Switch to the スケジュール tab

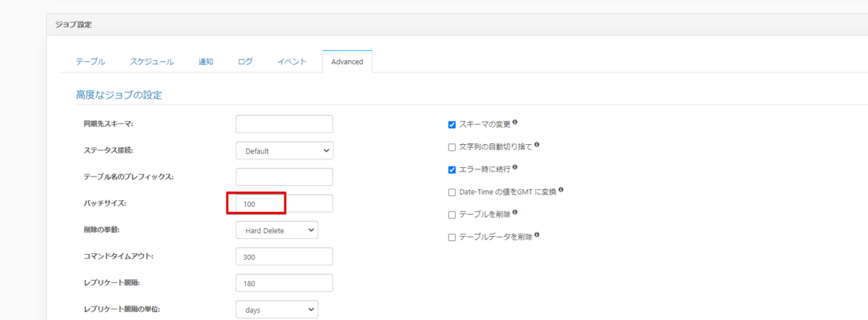(x=152, y=62)
